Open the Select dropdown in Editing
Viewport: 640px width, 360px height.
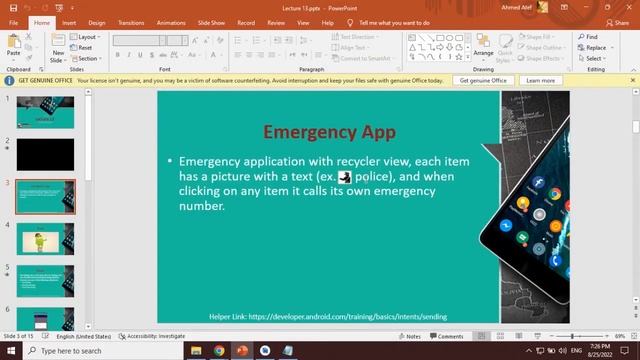click(592, 59)
